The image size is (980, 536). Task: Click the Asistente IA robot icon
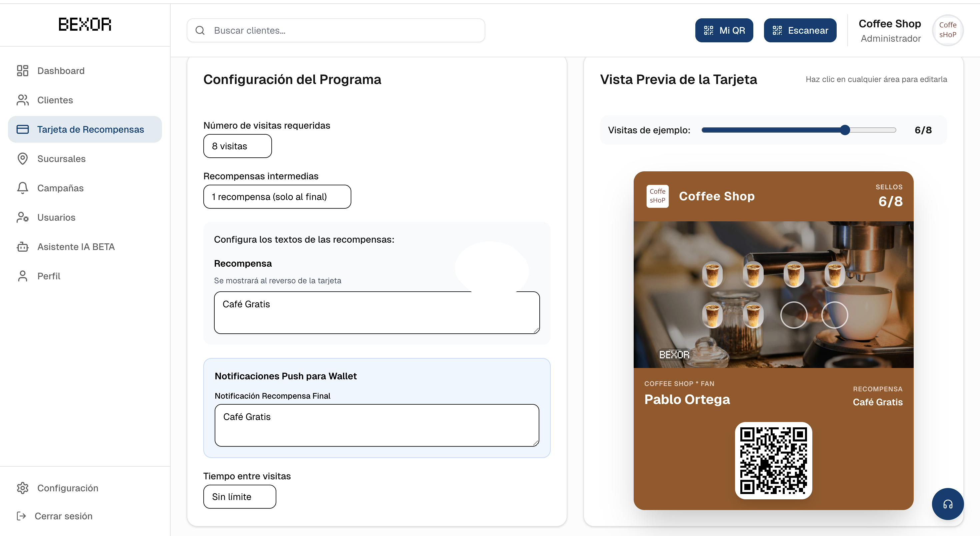(x=22, y=247)
